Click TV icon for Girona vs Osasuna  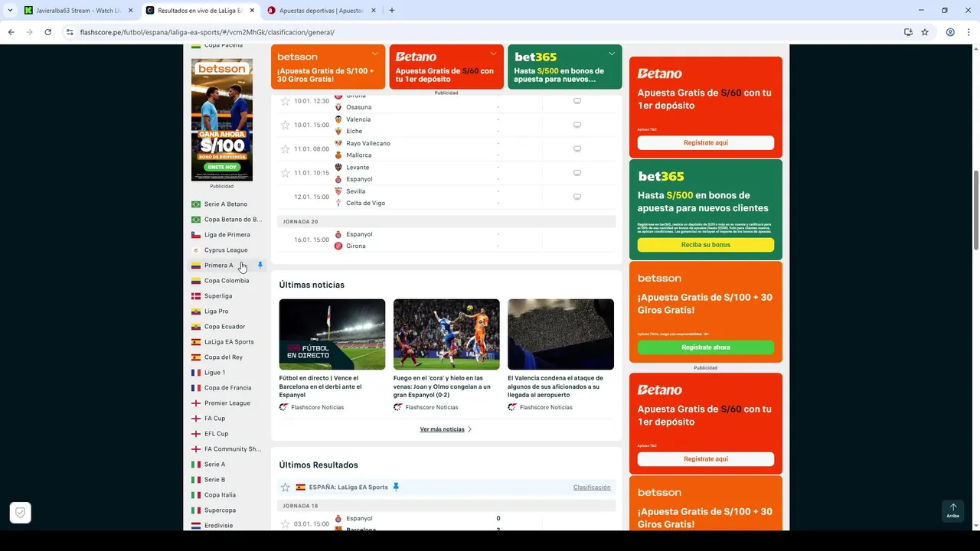click(x=577, y=101)
